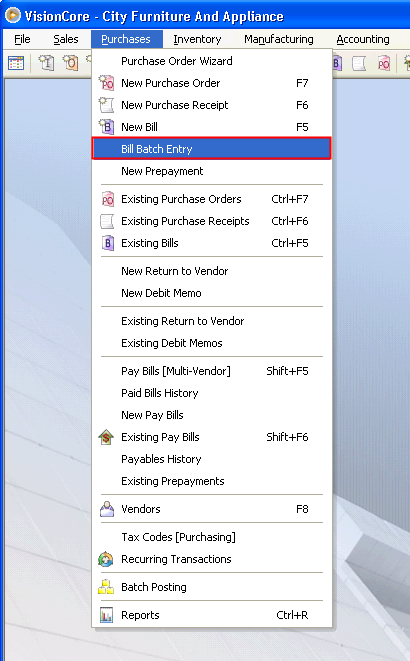Click the page icon beside Existing Purchase Receipts
Image resolution: width=410 pixels, height=661 pixels.
click(x=107, y=221)
